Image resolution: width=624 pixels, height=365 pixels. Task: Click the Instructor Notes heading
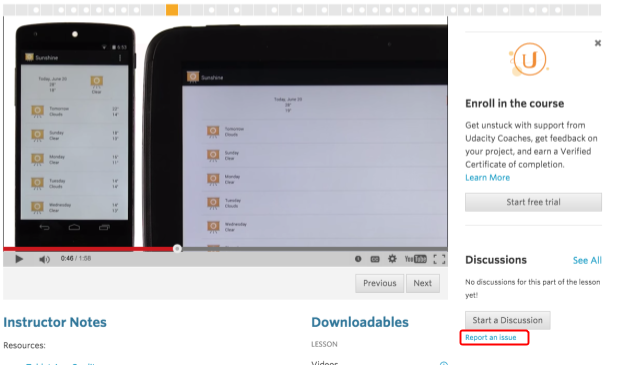point(55,322)
